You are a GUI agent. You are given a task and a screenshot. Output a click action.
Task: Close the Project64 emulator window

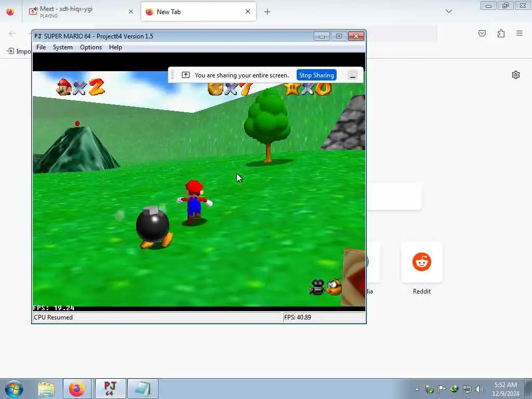point(356,36)
